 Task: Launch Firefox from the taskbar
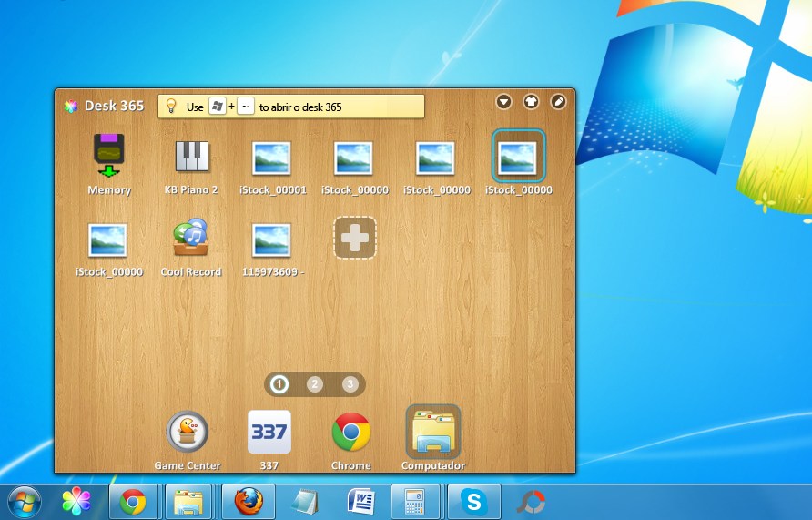pyautogui.click(x=249, y=502)
